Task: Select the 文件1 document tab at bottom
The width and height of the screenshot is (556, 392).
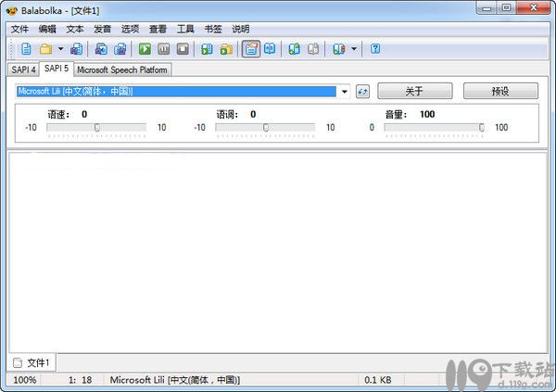Action: (32, 362)
